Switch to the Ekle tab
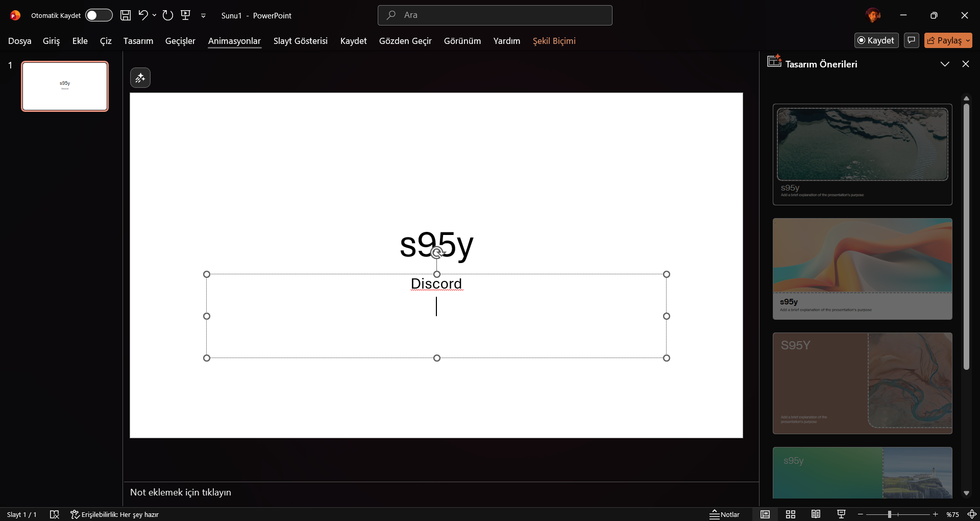 [80, 41]
